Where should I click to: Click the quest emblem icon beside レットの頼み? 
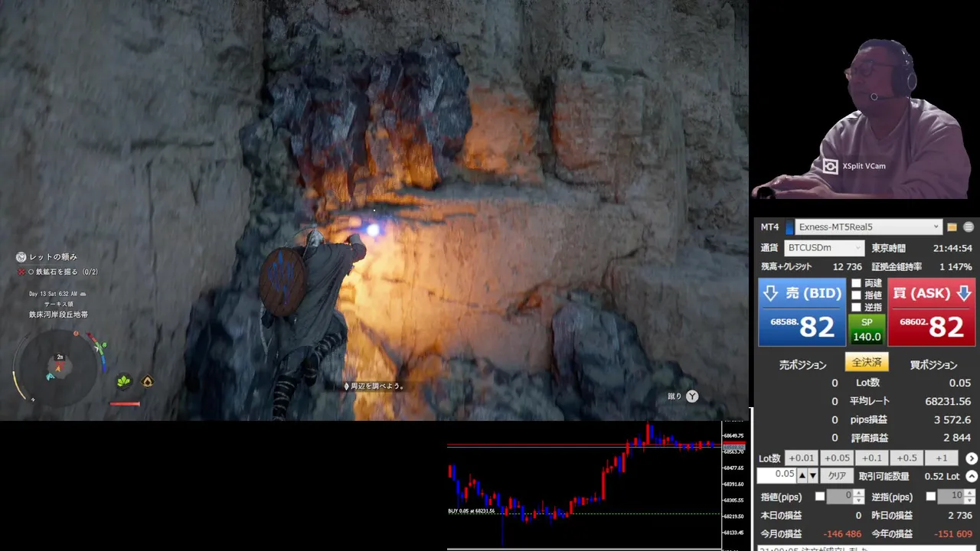pyautogui.click(x=21, y=257)
